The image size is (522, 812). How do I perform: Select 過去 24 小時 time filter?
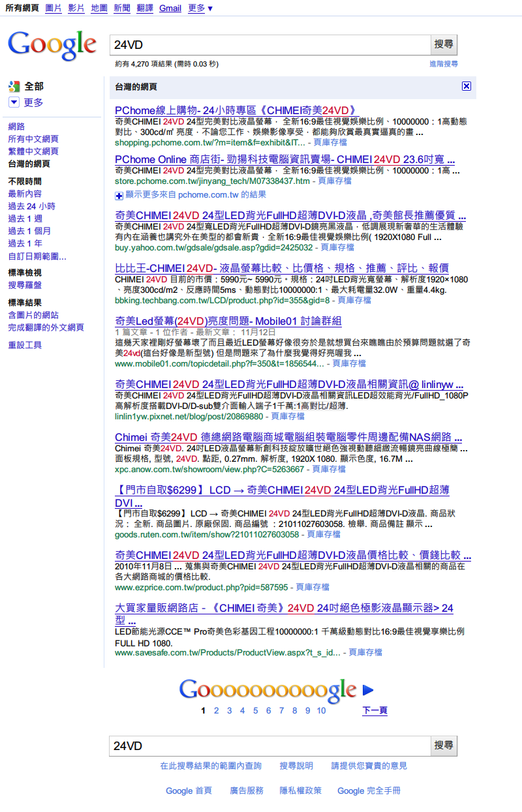[31, 206]
